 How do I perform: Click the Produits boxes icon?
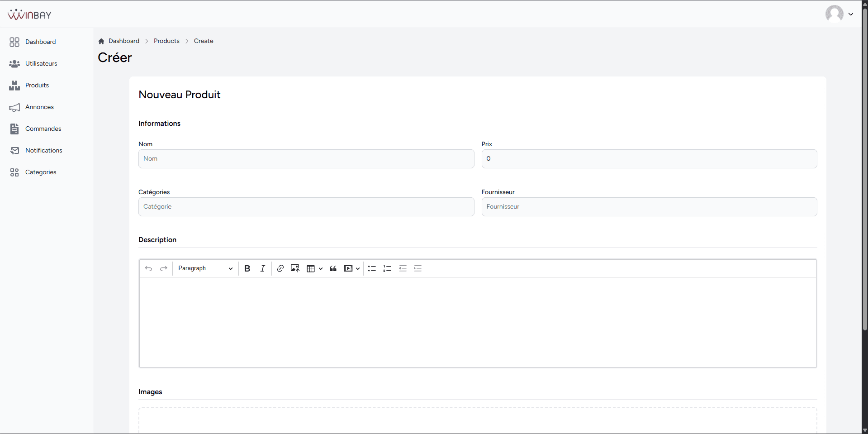pos(14,86)
